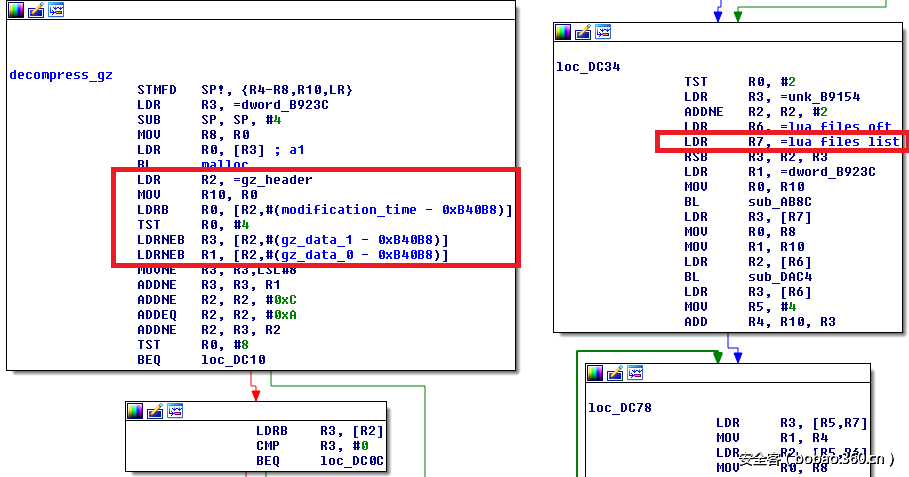Click the edit pencil icon in loc_DC34 node
Screen dimensions: 909x477
583,32
